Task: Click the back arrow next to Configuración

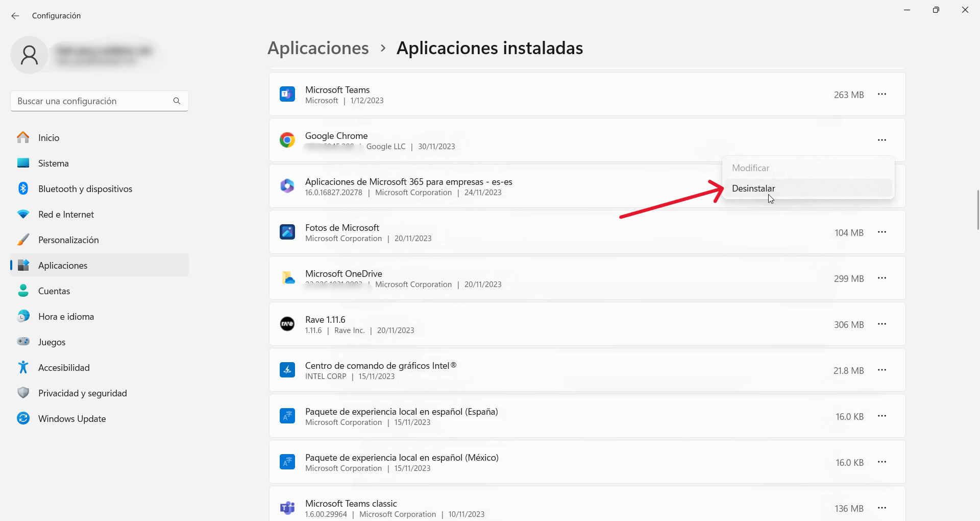Action: coord(15,16)
